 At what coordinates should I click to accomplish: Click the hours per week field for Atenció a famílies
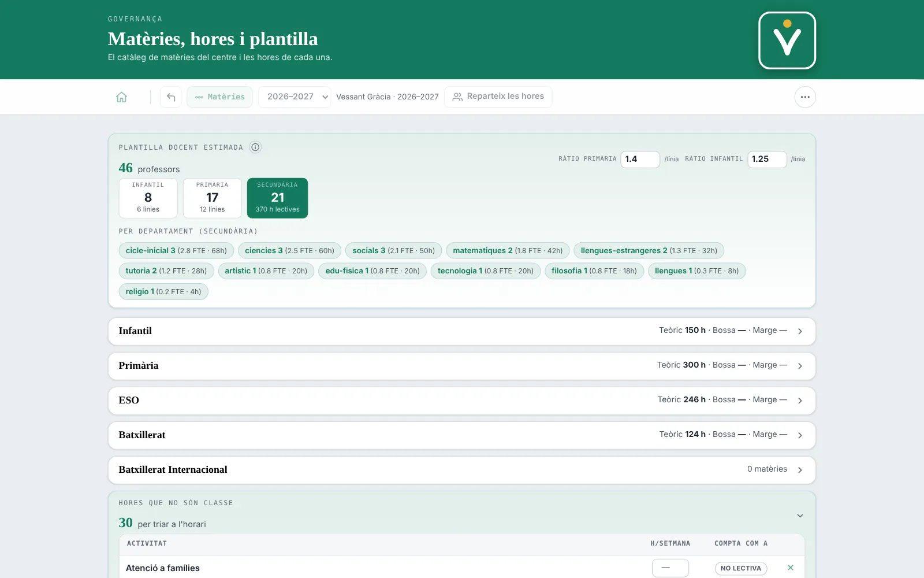click(x=670, y=568)
